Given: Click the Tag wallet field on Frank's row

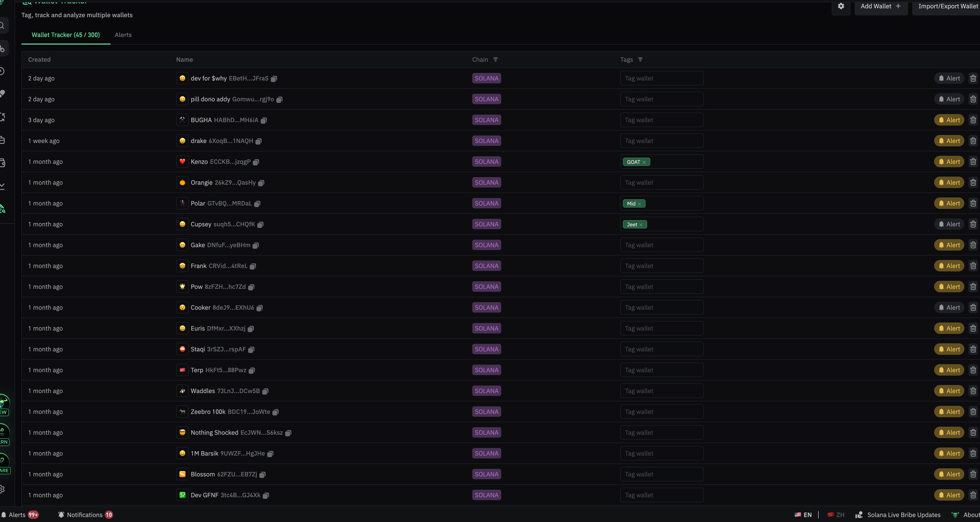Looking at the screenshot, I should point(661,265).
